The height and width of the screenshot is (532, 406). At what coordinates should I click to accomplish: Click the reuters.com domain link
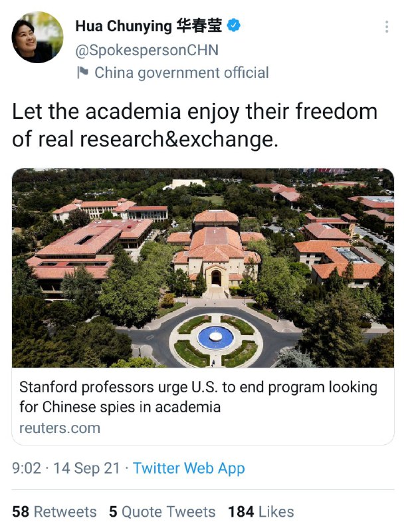point(60,428)
